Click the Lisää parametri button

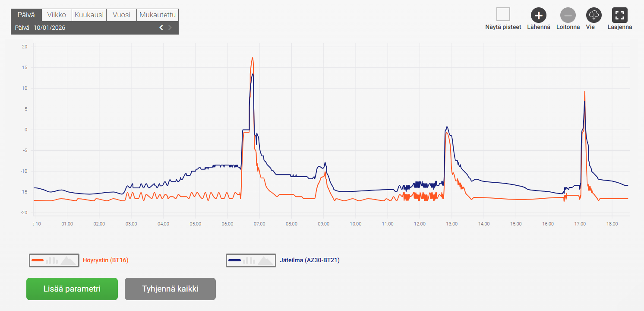point(72,289)
